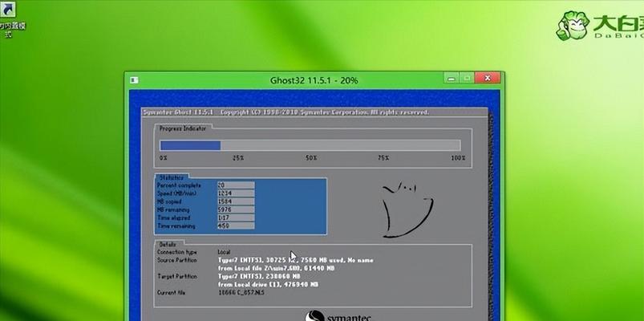
Task: Click the 0% progress scale label
Action: [163, 158]
